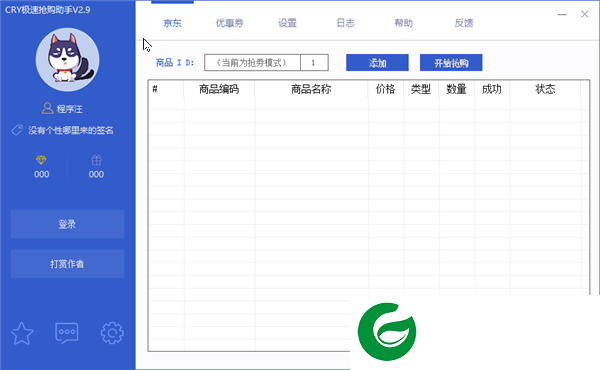
Task: Click the tag icon next to signature
Action: (17, 130)
